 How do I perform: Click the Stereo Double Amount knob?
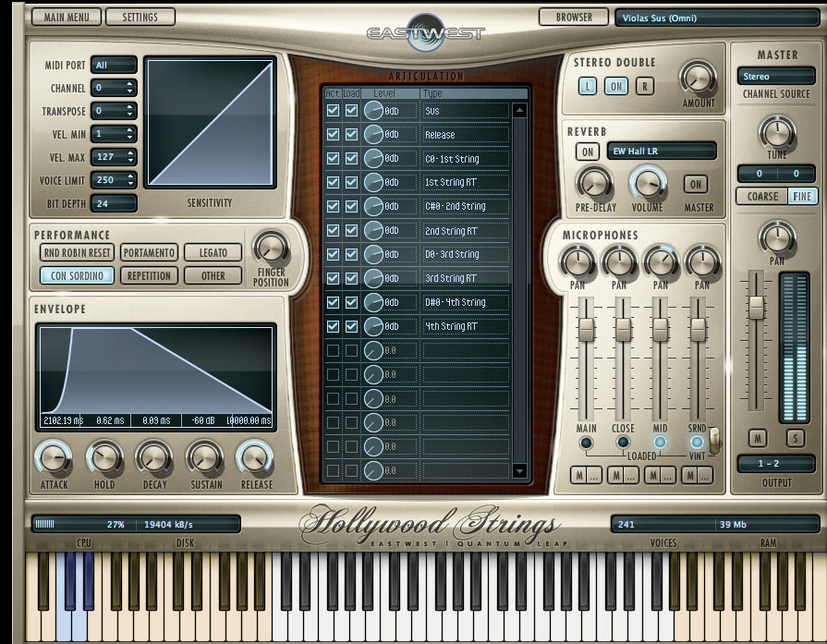coord(699,78)
